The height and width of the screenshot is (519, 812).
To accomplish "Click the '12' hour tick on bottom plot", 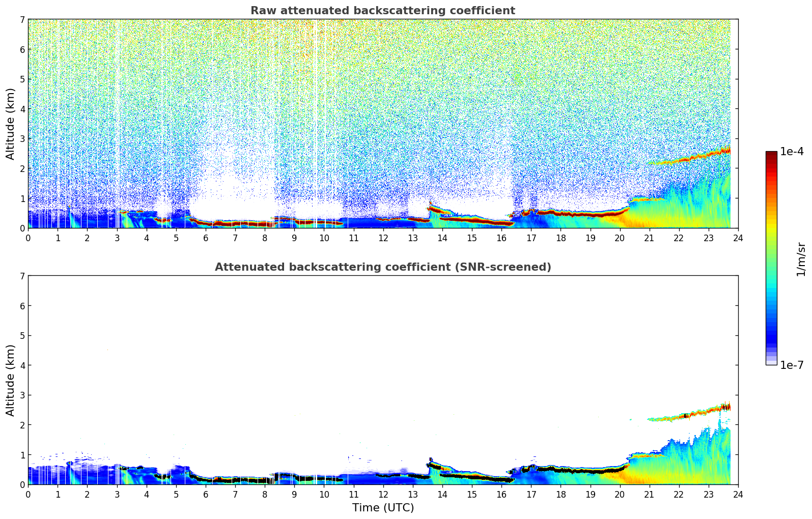I will click(x=383, y=494).
